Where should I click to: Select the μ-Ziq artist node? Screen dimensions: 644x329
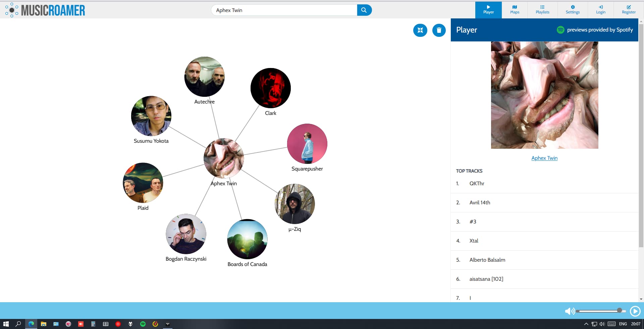pos(295,204)
